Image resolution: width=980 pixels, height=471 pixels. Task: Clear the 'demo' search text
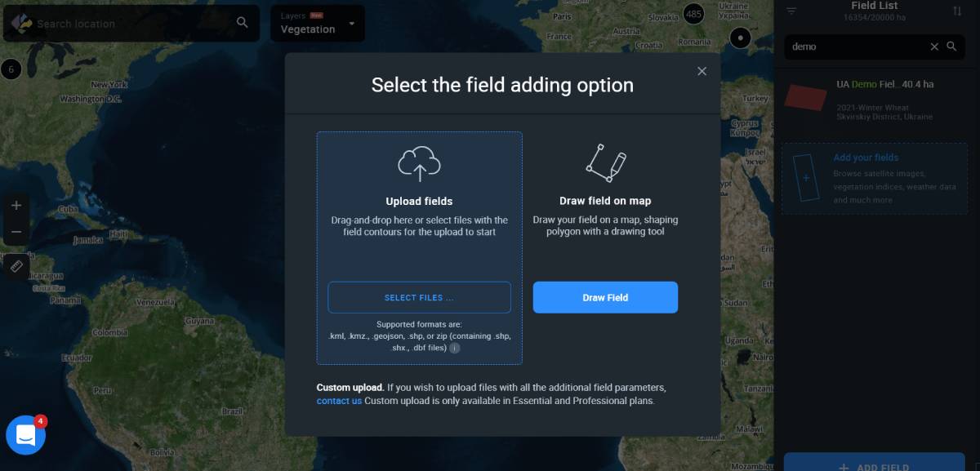[934, 47]
